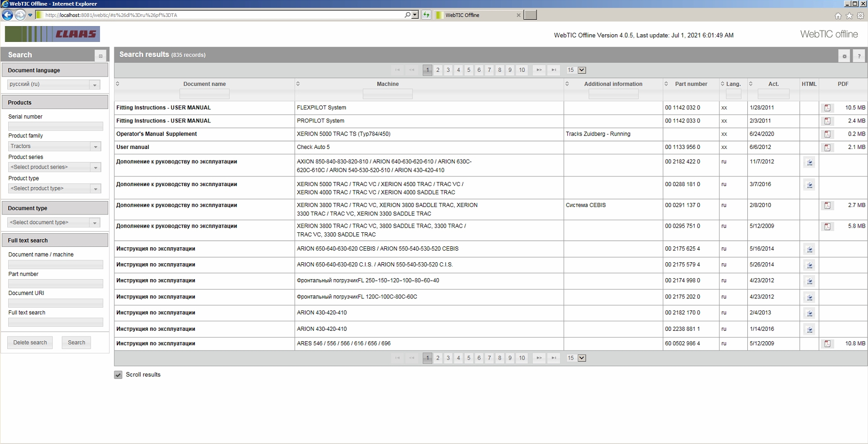Open Select document type dropdown
This screenshot has height=444, width=868.
point(55,222)
